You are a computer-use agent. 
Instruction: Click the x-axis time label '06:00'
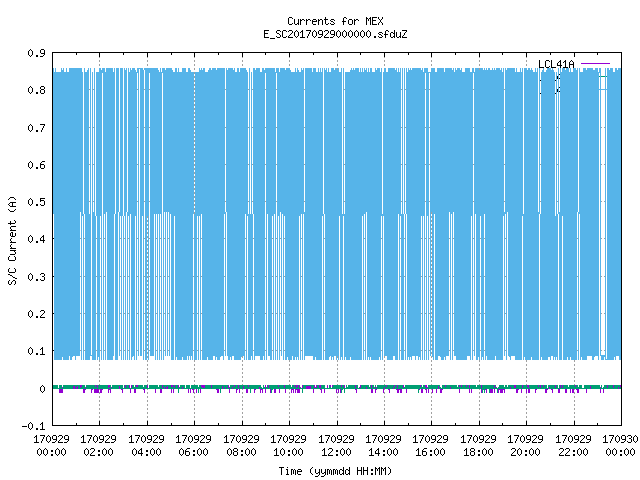coord(193,452)
